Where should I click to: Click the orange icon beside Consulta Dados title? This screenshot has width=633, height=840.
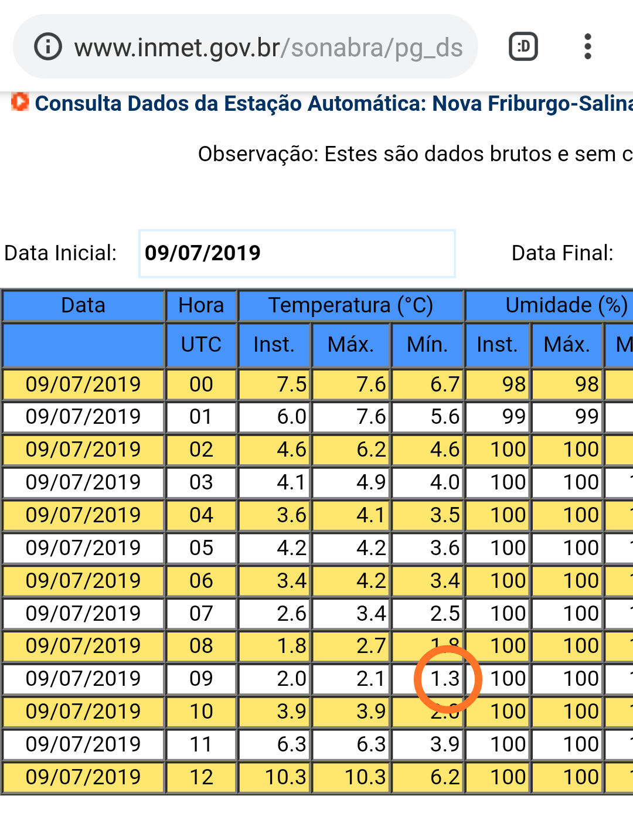(20, 102)
